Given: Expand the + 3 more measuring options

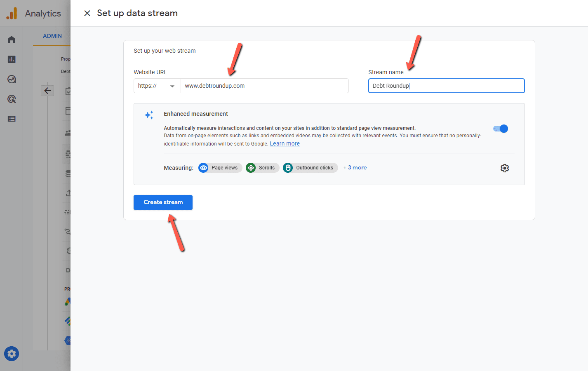Looking at the screenshot, I should pyautogui.click(x=355, y=167).
